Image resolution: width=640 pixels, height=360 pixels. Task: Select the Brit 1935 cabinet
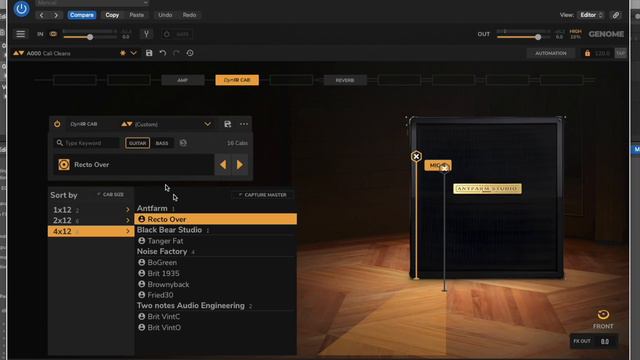coord(216,273)
